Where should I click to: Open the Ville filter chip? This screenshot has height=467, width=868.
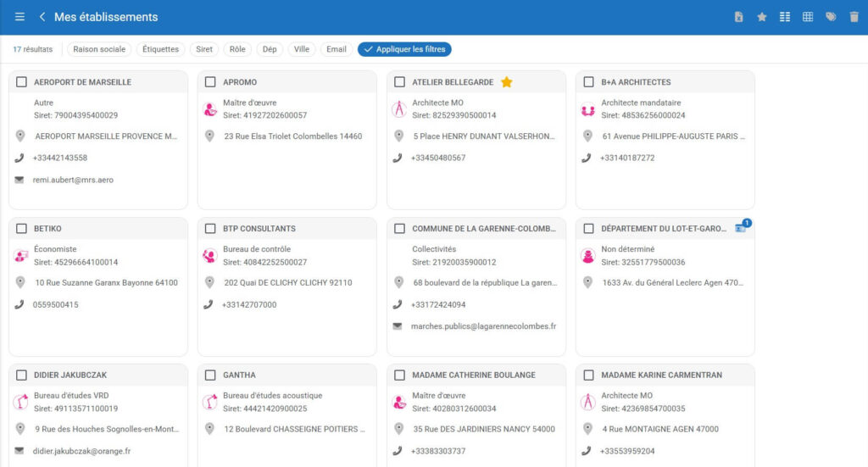(301, 49)
